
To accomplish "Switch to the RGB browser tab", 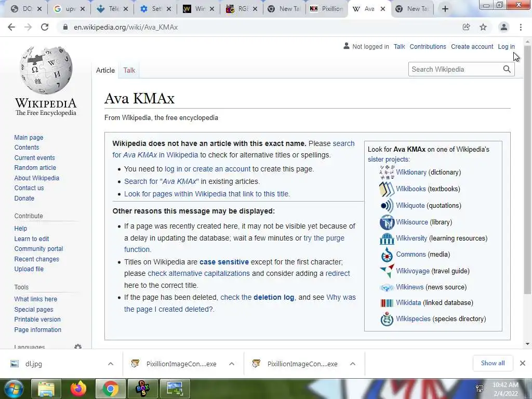I will tap(238, 9).
